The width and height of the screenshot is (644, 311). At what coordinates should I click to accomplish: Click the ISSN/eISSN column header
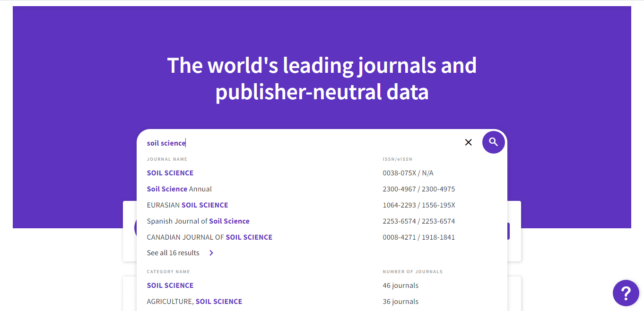click(398, 159)
